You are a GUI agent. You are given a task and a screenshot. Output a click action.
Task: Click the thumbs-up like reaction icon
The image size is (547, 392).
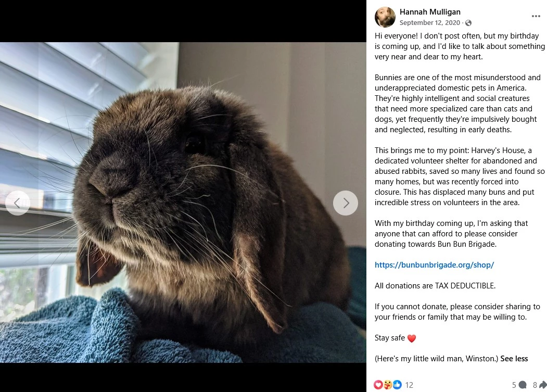pos(397,385)
